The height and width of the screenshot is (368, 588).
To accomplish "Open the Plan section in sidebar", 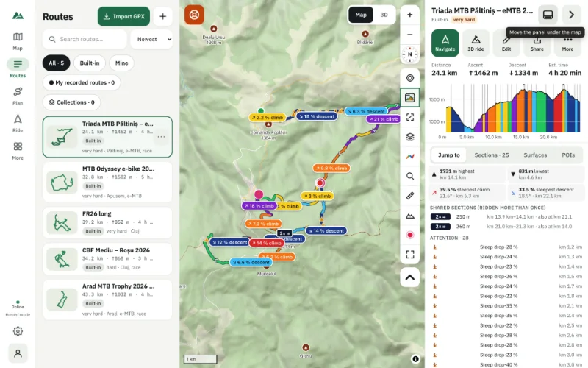I will [18, 96].
